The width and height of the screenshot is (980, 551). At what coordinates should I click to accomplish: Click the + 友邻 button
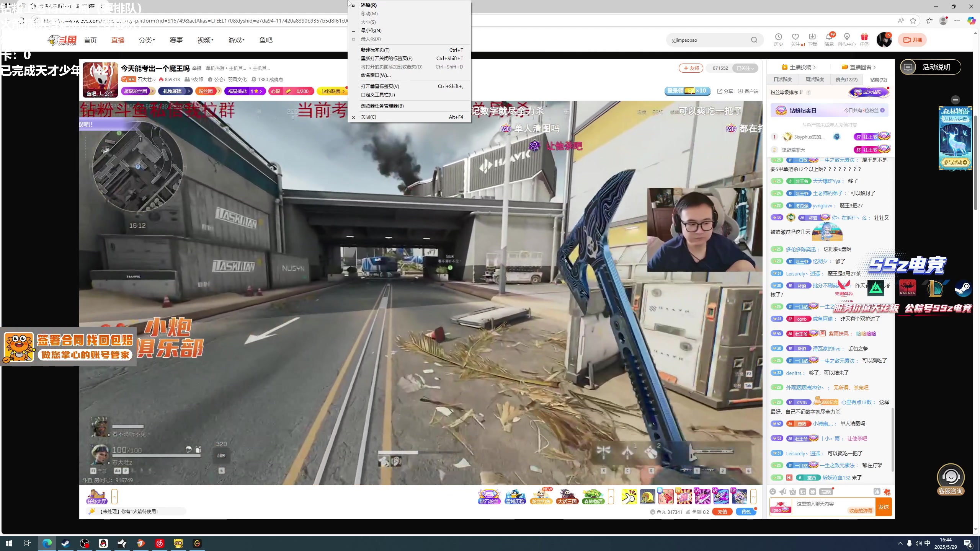click(691, 68)
